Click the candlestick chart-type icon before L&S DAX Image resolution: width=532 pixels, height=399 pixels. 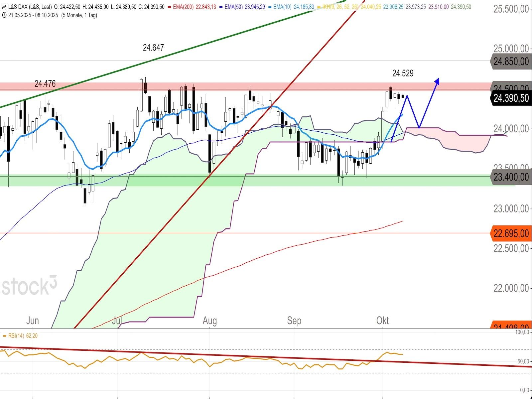coord(4,7)
